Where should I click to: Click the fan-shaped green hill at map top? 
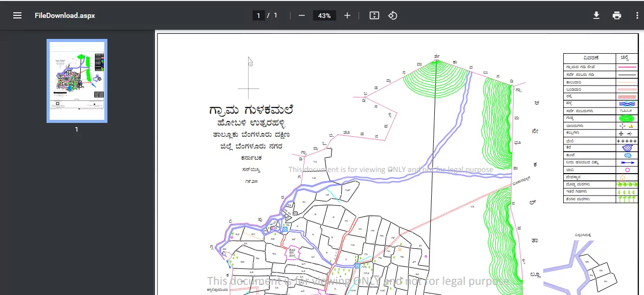[436, 78]
